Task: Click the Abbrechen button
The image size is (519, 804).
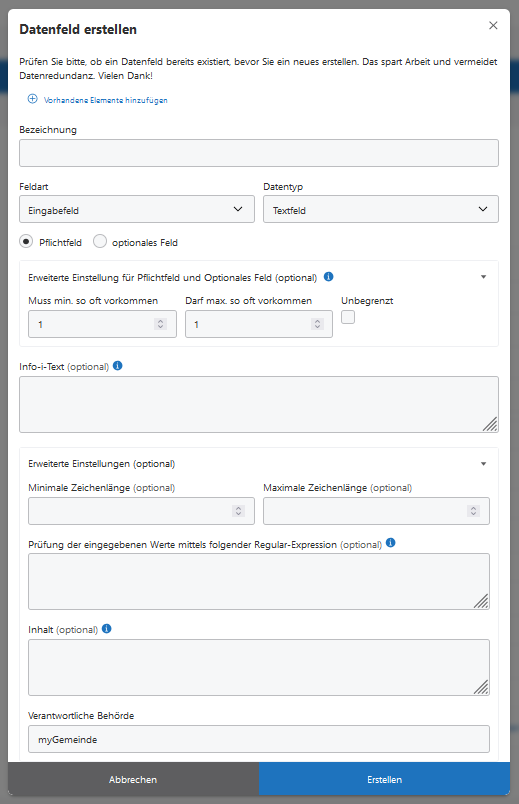Action: pyautogui.click(x=133, y=779)
